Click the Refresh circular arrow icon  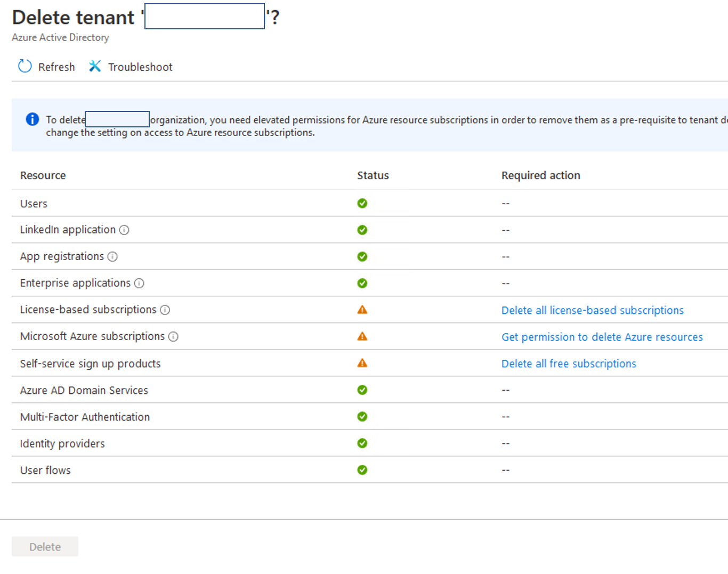[x=25, y=66]
